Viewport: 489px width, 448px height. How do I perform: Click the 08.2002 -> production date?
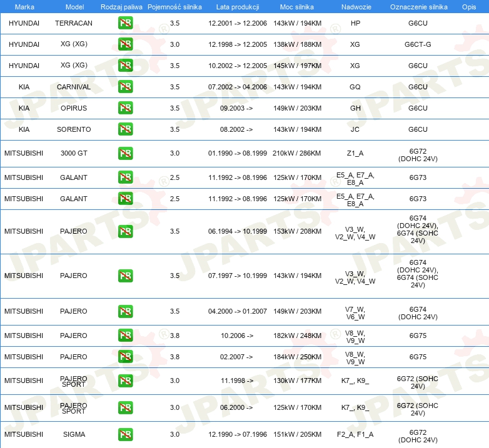(x=236, y=129)
